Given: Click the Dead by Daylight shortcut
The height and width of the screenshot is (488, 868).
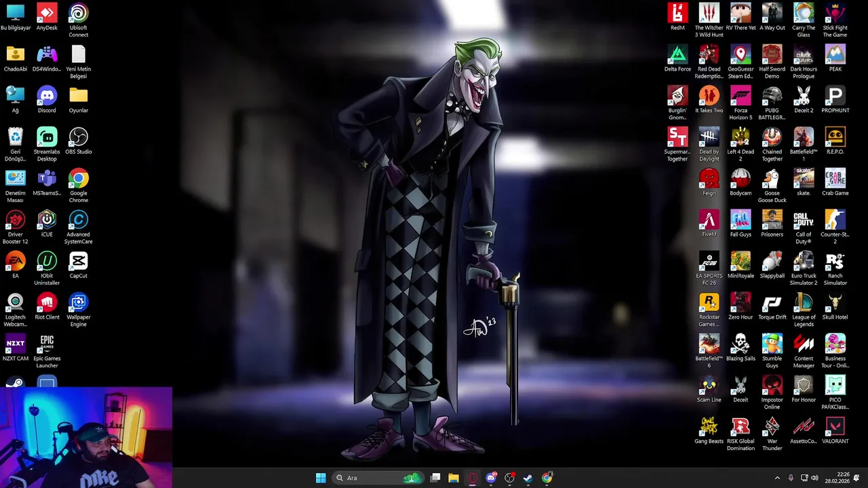Looking at the screenshot, I should point(709,144).
